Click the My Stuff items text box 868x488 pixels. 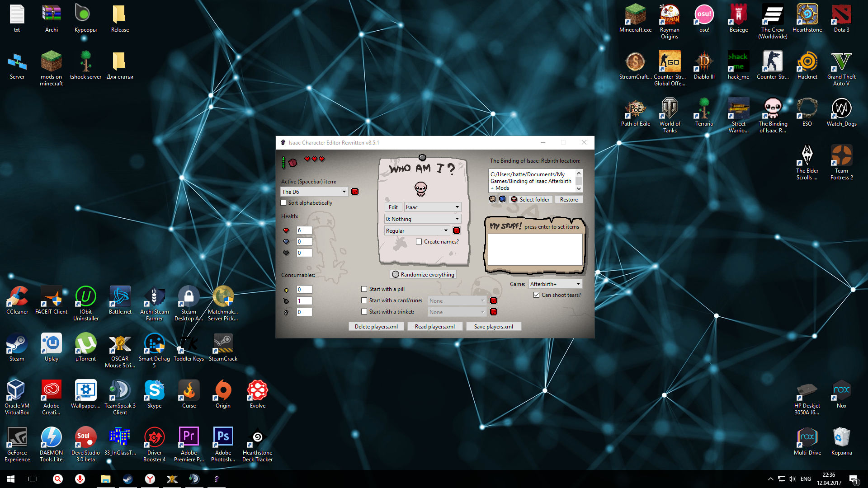click(535, 249)
